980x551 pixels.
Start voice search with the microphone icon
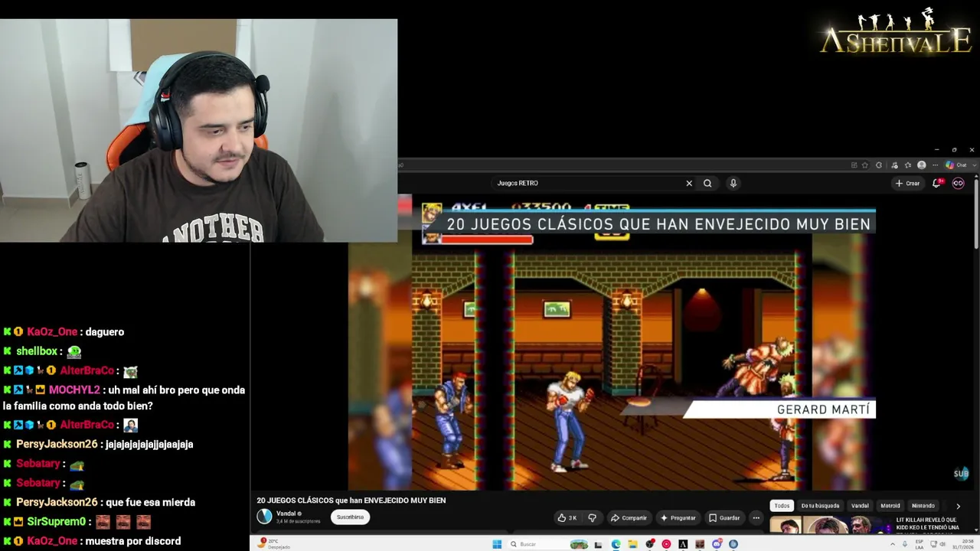pyautogui.click(x=733, y=183)
